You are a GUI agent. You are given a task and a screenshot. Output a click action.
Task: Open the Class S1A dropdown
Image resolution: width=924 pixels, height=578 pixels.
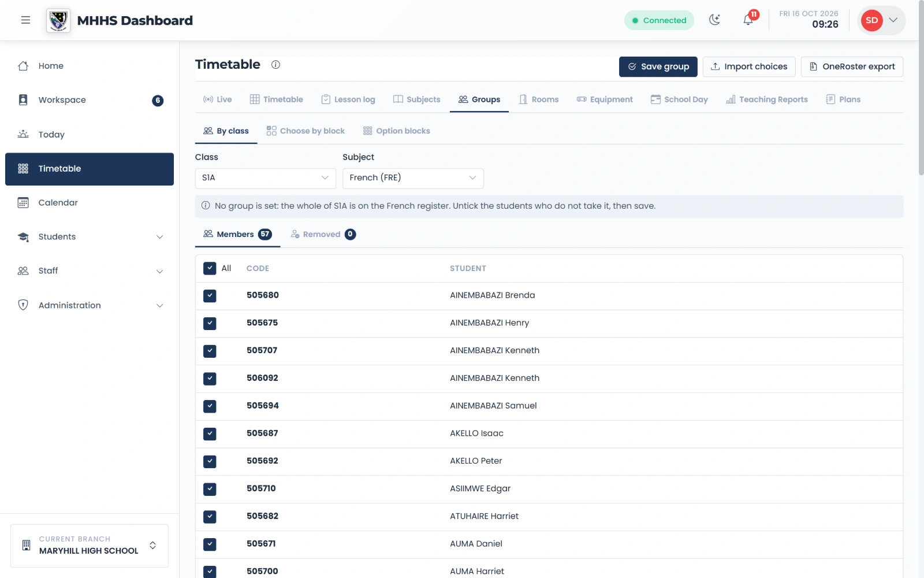[265, 178]
